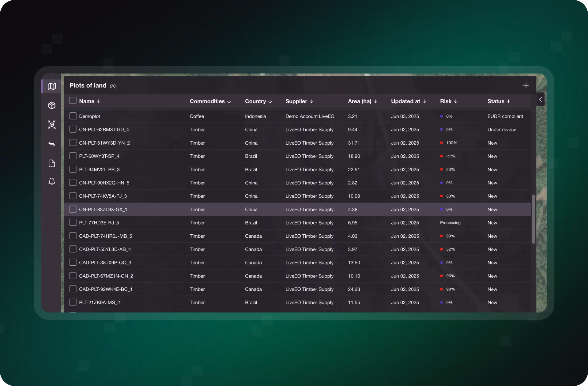This screenshot has height=386, width=588.
Task: Click the package cube sidebar icon
Action: pyautogui.click(x=52, y=105)
